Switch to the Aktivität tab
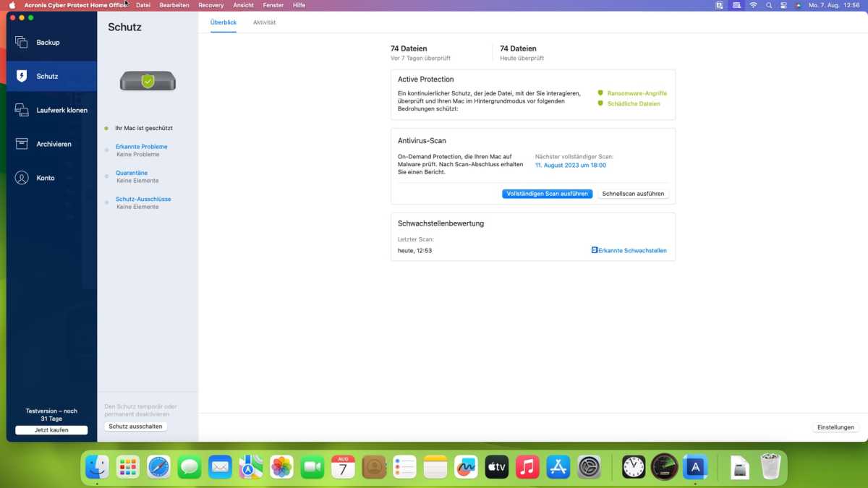 264,22
